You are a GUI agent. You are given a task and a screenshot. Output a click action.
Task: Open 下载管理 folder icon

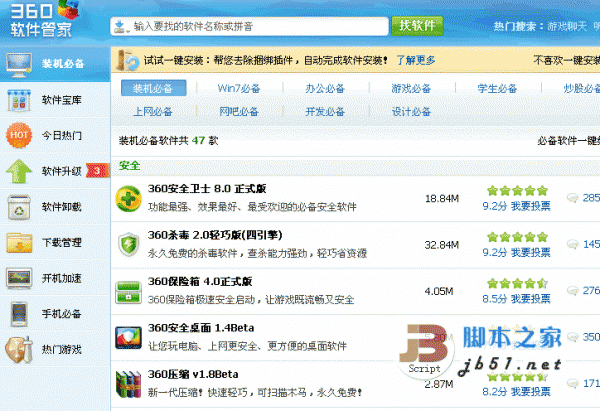tap(19, 243)
